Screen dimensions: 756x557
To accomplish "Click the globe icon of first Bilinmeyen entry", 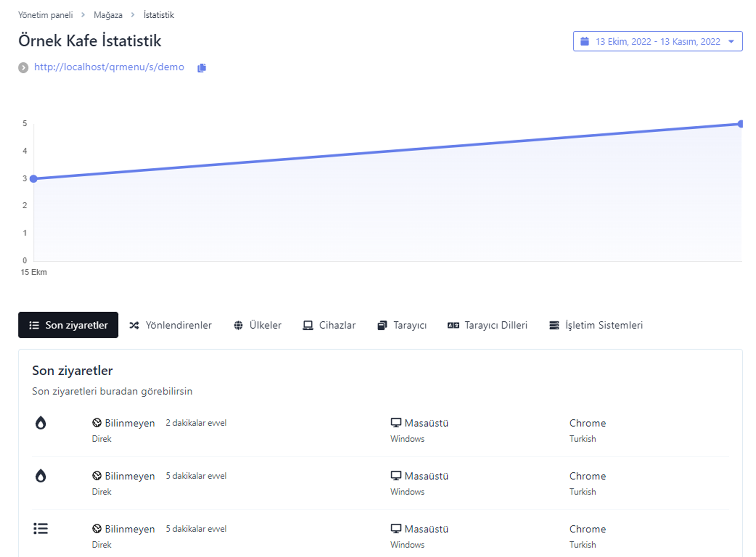I will [x=97, y=422].
